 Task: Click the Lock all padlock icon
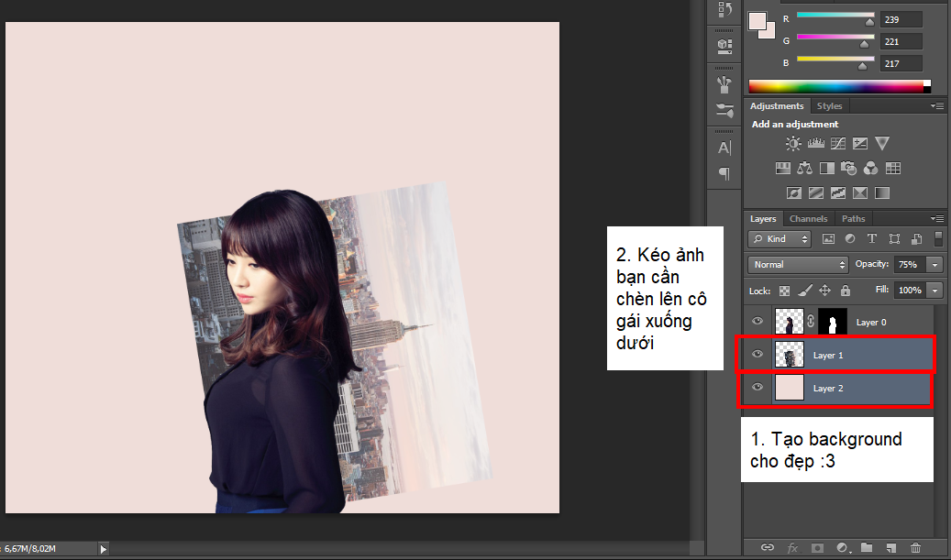coord(845,291)
